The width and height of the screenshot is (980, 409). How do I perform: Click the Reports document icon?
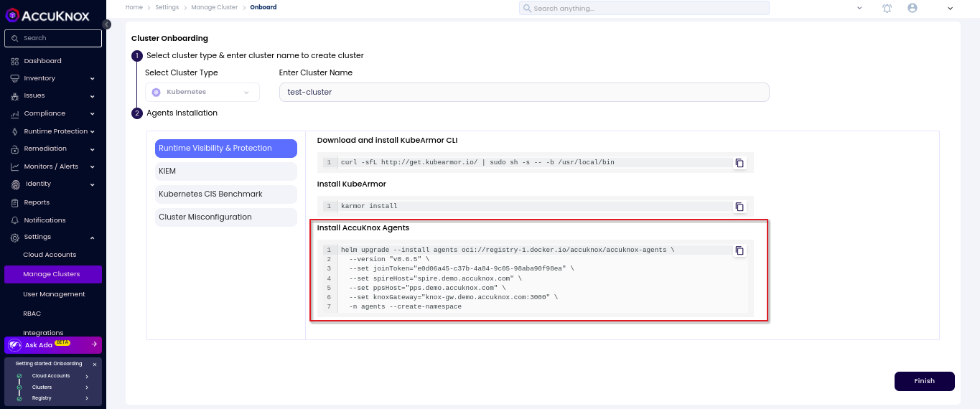pos(15,202)
